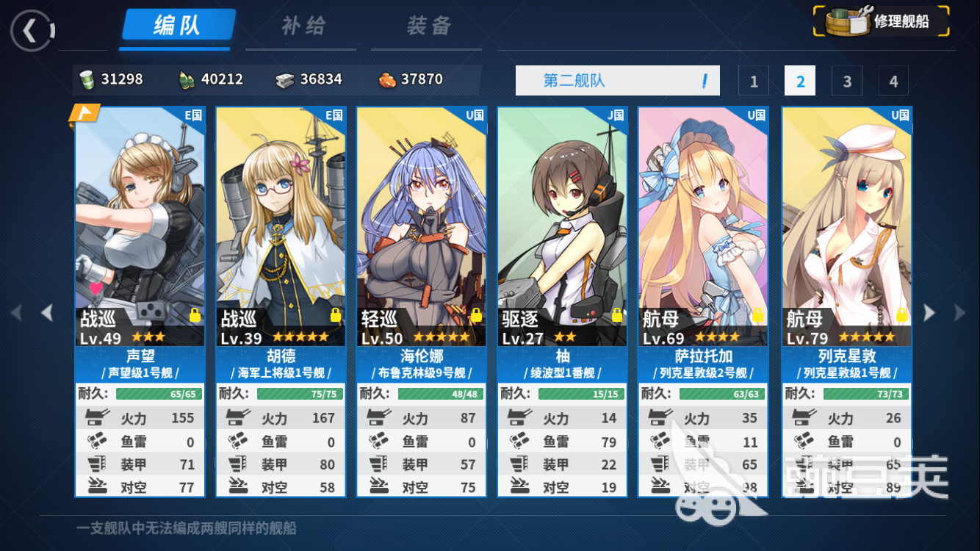Click the 第二舰队 fleet name field
Screen dimensions: 980x551
pos(618,80)
